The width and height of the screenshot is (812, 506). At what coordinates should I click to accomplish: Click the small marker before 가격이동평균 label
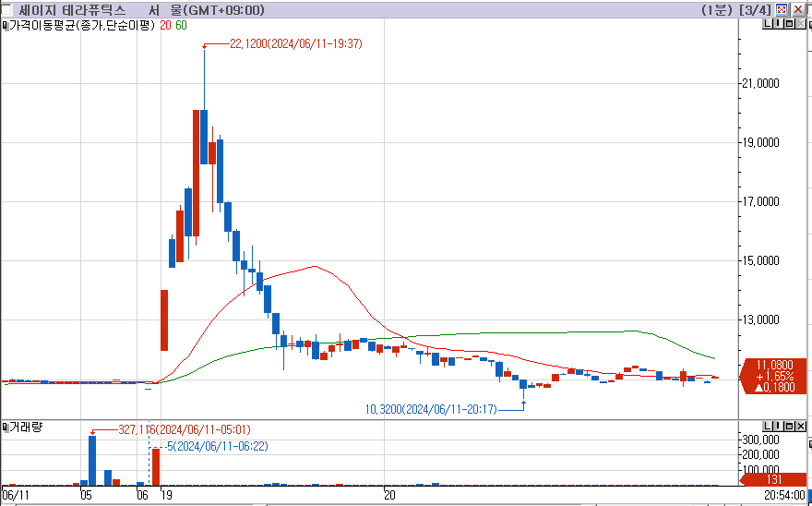coord(6,24)
